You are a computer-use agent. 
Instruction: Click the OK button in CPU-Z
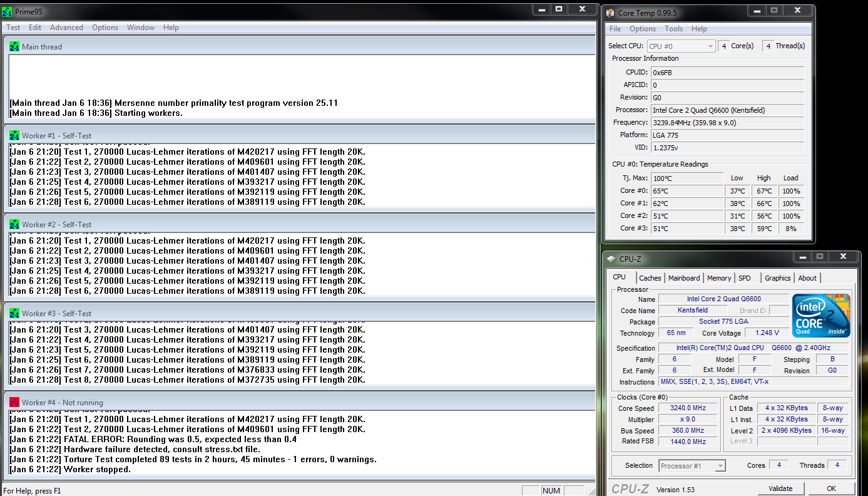pyautogui.click(x=831, y=488)
